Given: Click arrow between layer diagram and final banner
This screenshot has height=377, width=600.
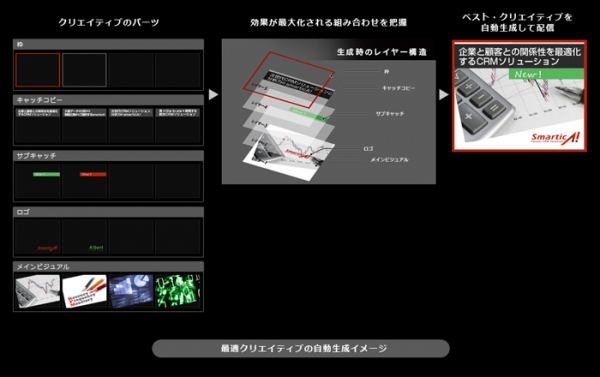Looking at the screenshot, I should pos(443,95).
